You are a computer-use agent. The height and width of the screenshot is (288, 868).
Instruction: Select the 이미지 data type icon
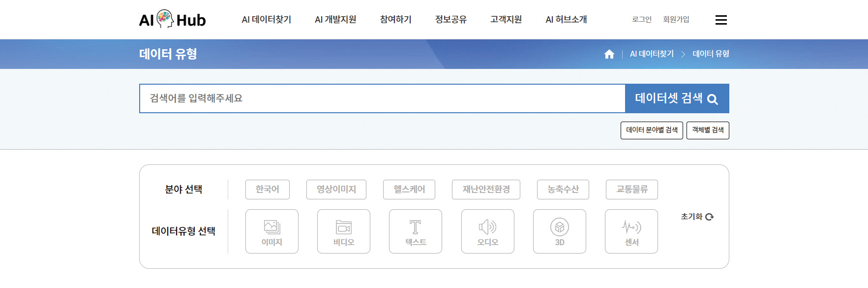tap(272, 231)
